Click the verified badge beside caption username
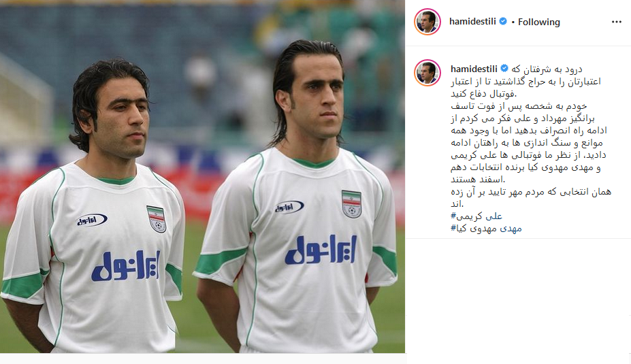 (x=504, y=69)
